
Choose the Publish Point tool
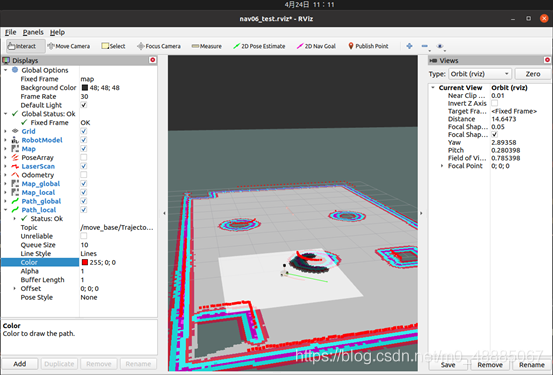coord(368,46)
